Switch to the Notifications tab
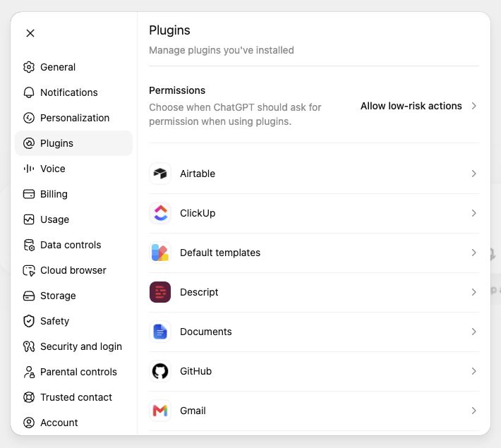The image size is (501, 448). [73, 92]
